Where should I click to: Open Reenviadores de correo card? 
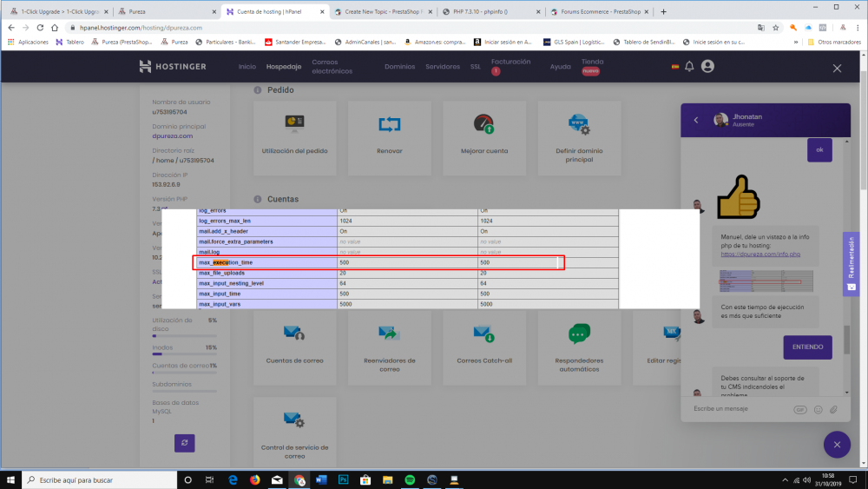[x=389, y=347]
